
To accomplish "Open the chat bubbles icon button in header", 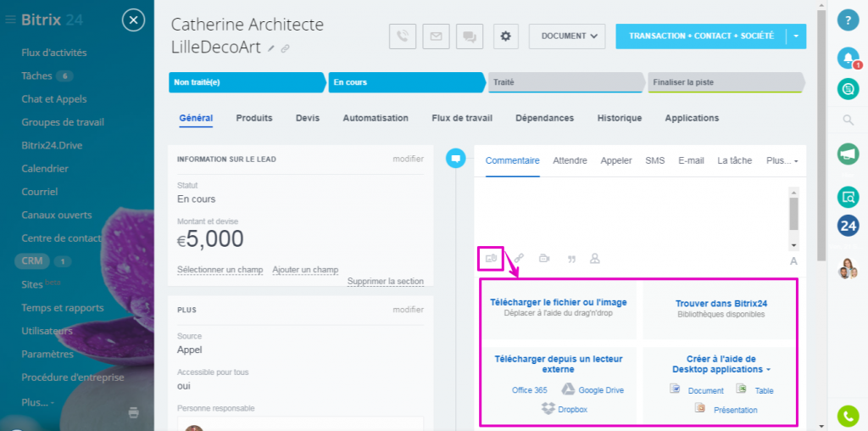I will [x=470, y=36].
